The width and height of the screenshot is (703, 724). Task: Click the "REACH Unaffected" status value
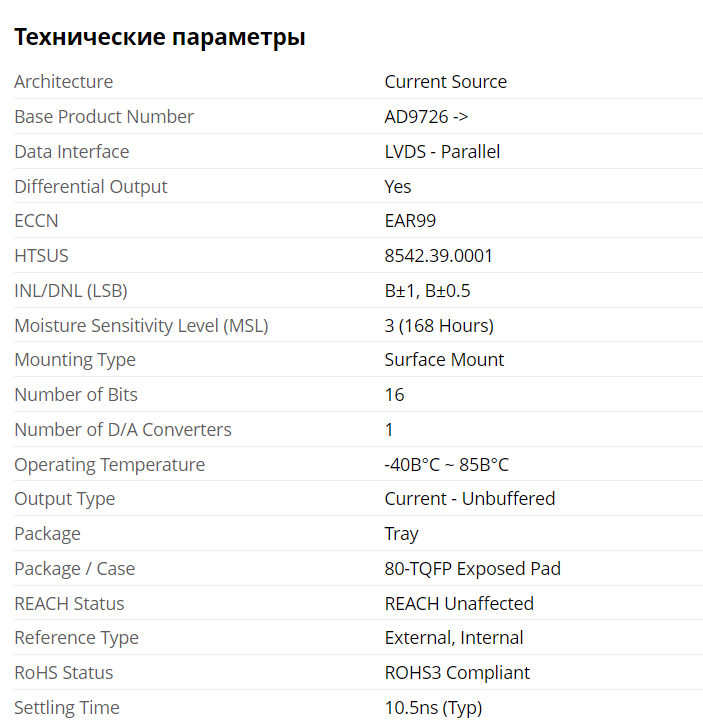(x=459, y=604)
